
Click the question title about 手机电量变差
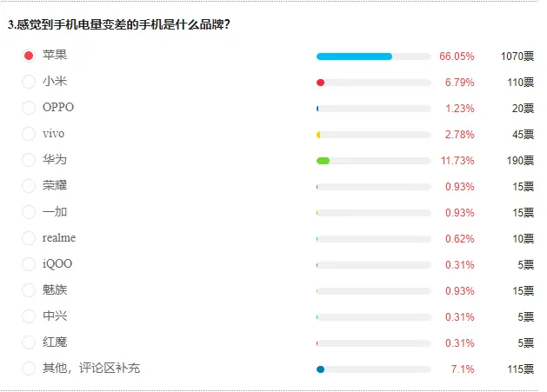pyautogui.click(x=118, y=24)
